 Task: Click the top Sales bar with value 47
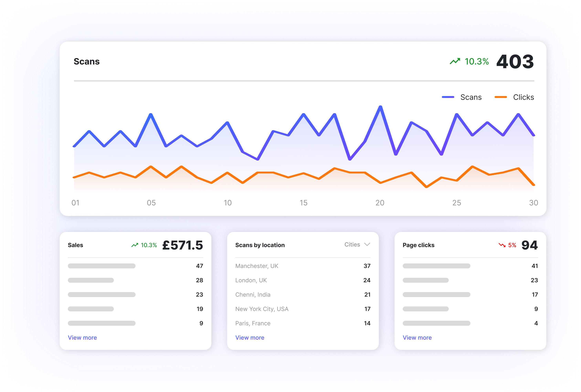[101, 266]
